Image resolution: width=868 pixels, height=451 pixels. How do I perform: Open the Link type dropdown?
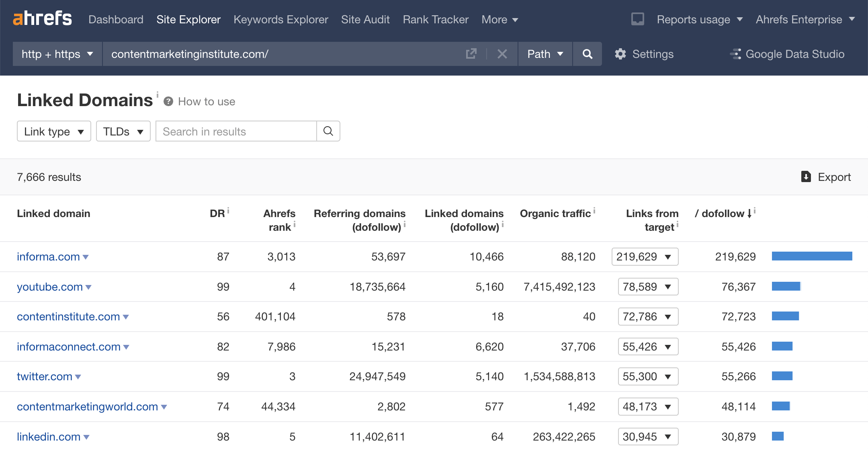coord(53,131)
